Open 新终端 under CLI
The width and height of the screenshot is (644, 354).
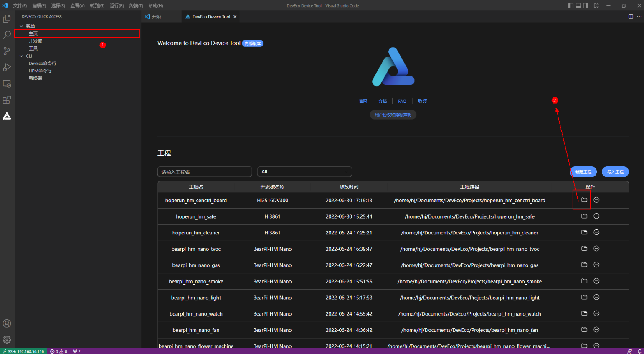[x=77, y=78]
